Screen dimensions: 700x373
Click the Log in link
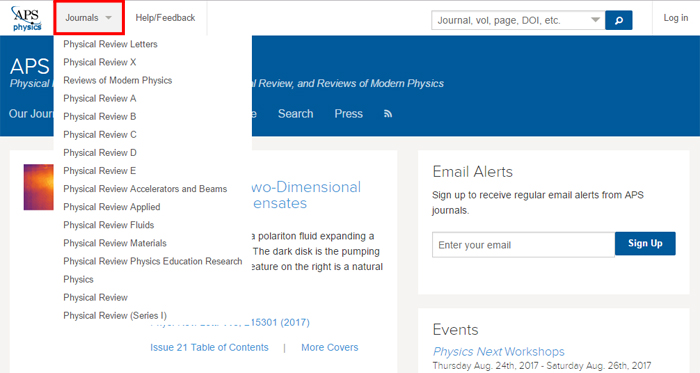pyautogui.click(x=675, y=18)
